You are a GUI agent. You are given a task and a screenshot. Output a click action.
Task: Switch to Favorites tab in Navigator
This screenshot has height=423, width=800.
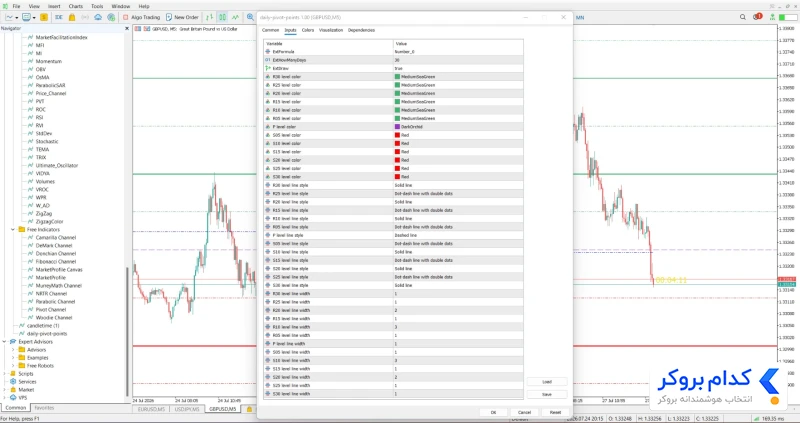coord(44,408)
